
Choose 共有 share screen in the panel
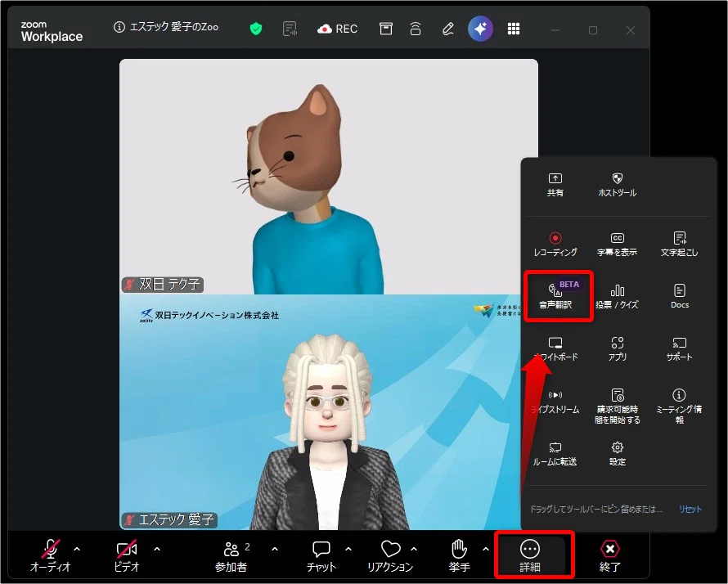pos(555,185)
